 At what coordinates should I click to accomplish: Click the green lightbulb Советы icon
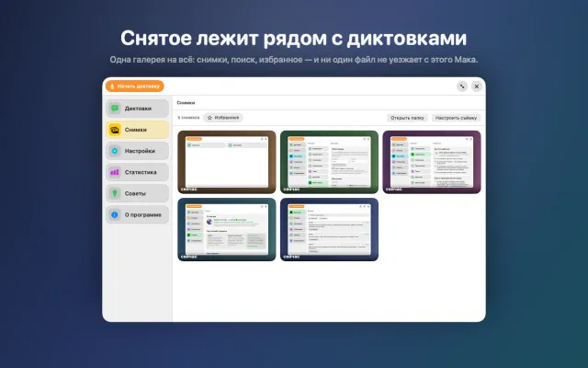(115, 193)
